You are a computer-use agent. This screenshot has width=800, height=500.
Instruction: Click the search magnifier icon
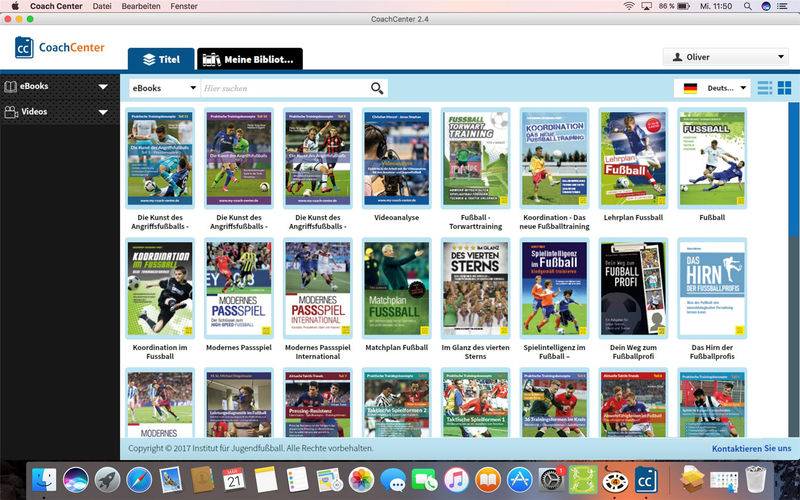click(x=377, y=88)
